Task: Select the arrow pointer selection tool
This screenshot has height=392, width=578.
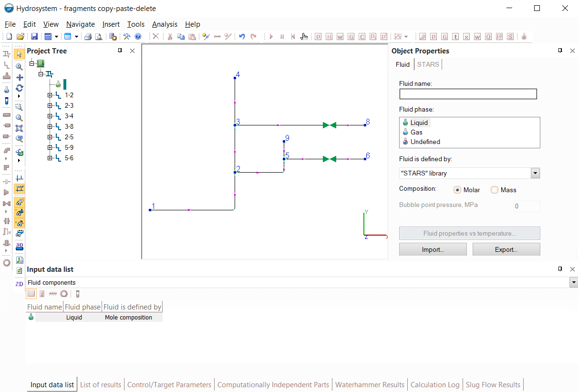Action: point(20,54)
